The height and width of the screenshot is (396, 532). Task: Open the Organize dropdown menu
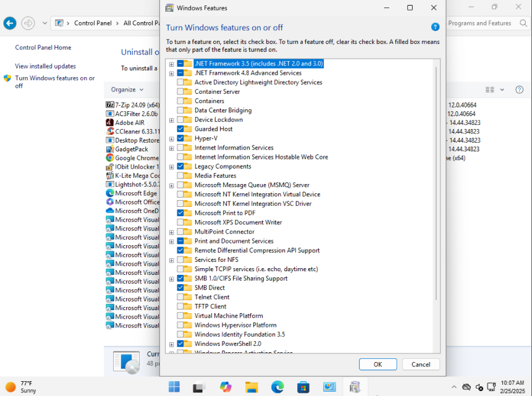(127, 90)
